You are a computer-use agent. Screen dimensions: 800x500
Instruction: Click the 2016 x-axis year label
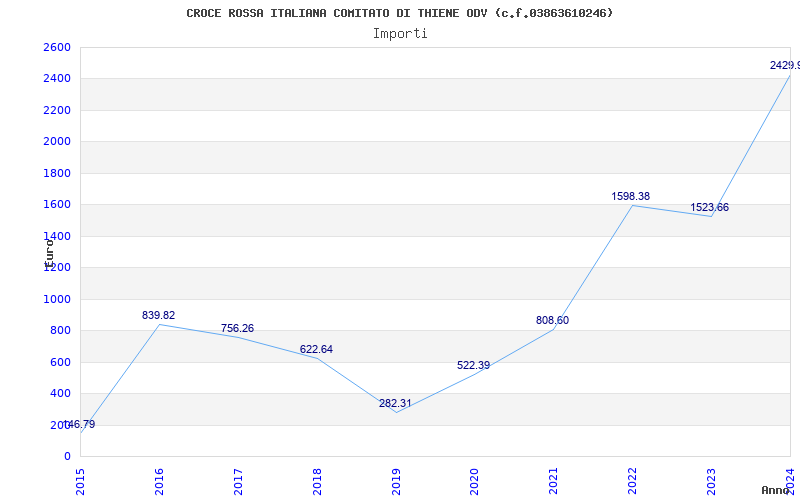159,481
